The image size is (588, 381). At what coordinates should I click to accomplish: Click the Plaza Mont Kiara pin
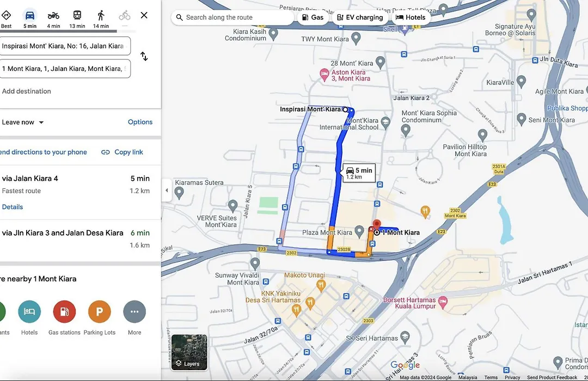359,231
